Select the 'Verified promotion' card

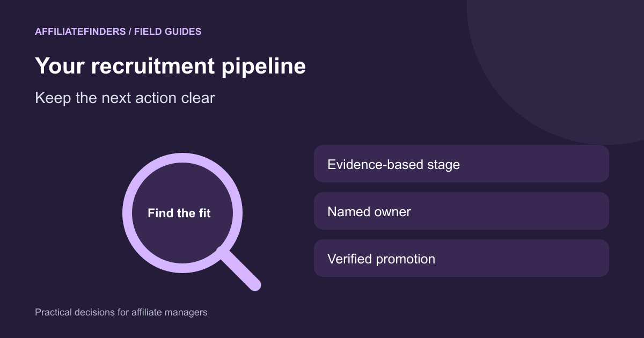point(462,258)
